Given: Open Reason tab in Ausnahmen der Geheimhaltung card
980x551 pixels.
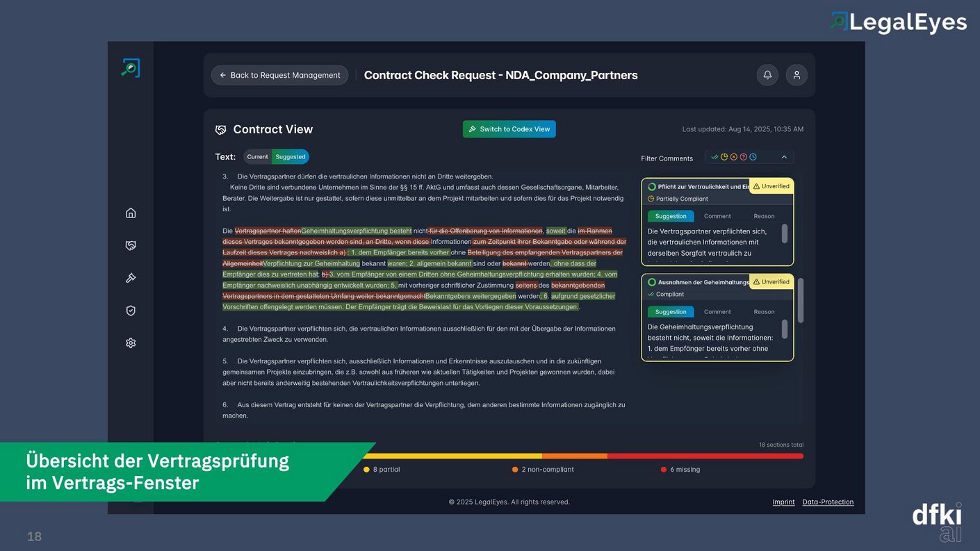Looking at the screenshot, I should click(x=764, y=312).
